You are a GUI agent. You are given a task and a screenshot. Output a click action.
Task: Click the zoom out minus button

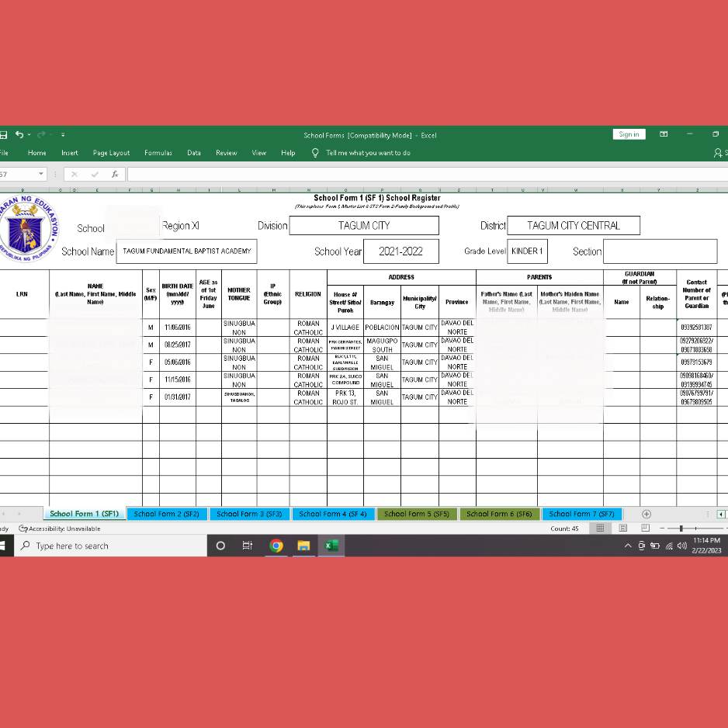tap(662, 529)
